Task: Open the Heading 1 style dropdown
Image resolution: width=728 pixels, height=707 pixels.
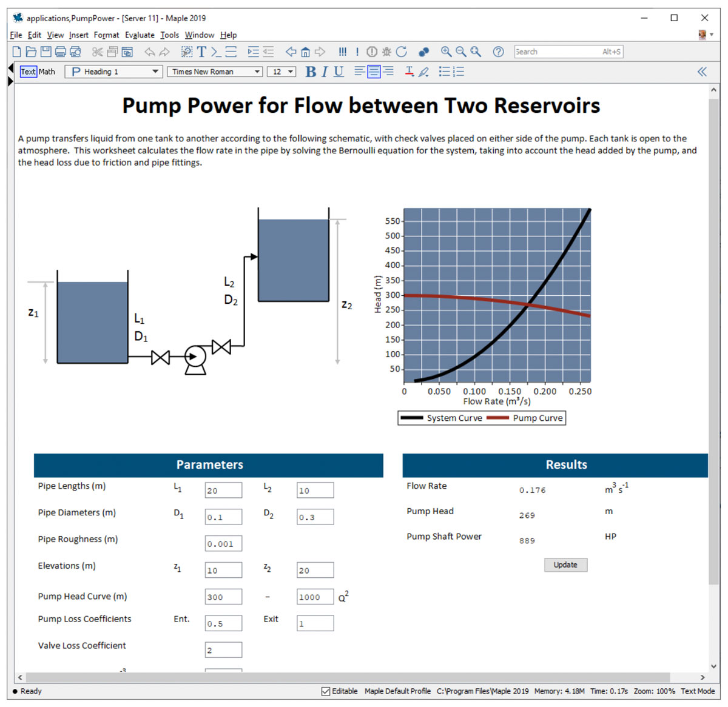Action: coord(155,72)
